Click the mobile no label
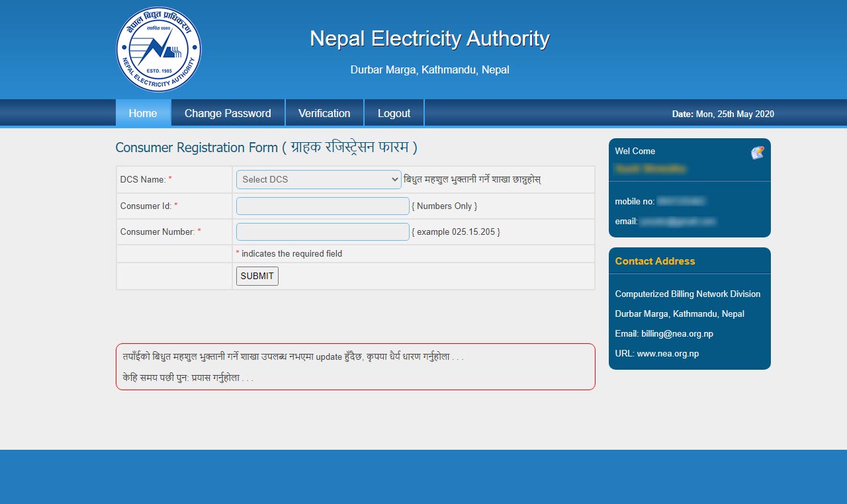This screenshot has width=847, height=504. [x=635, y=201]
